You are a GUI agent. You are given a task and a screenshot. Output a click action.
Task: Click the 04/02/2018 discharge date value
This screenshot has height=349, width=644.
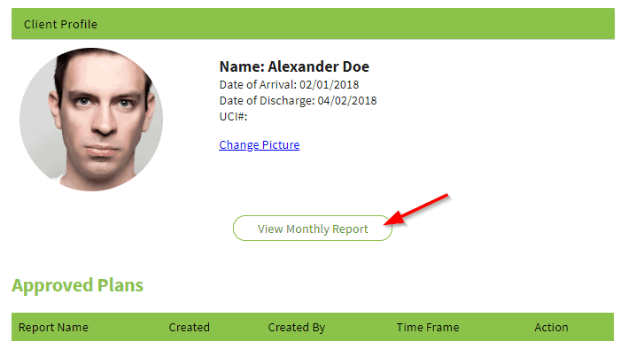coord(347,101)
